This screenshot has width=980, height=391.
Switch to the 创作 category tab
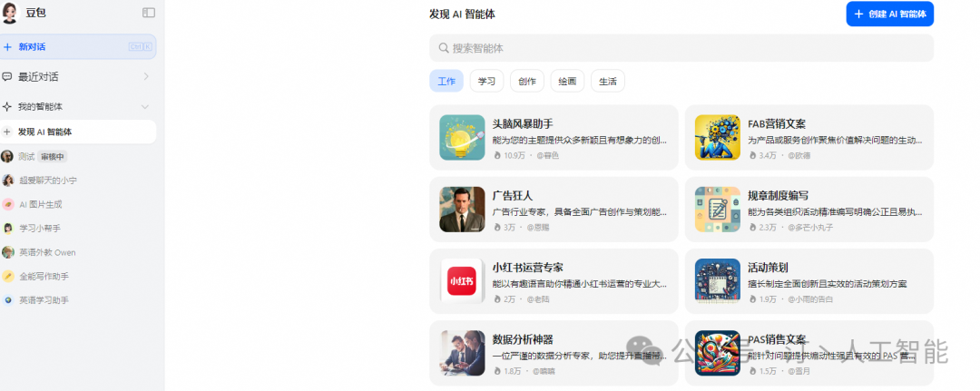tap(527, 82)
